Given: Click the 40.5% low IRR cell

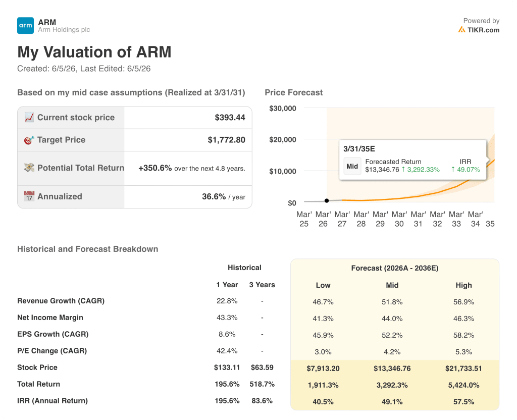Looking at the screenshot, I should pyautogui.click(x=323, y=401).
